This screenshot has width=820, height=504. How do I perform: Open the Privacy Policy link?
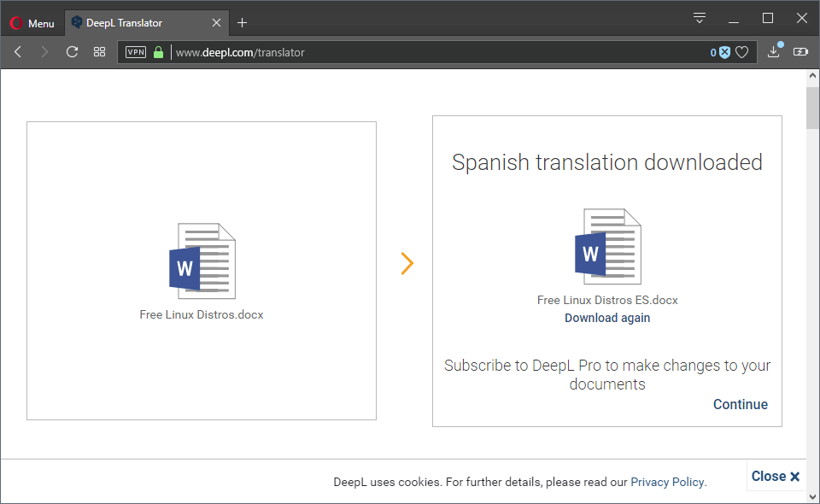[x=667, y=482]
